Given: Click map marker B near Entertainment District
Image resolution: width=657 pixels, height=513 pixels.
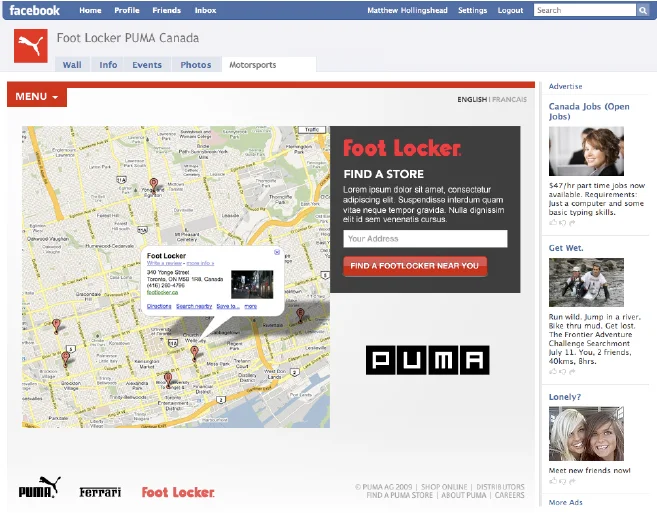Looking at the screenshot, I should pyautogui.click(x=168, y=380).
